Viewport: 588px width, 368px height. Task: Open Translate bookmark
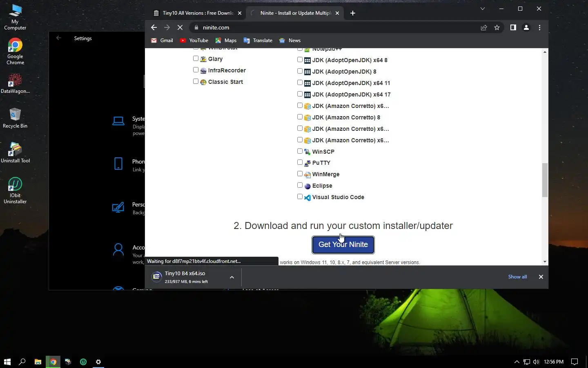pos(258,40)
